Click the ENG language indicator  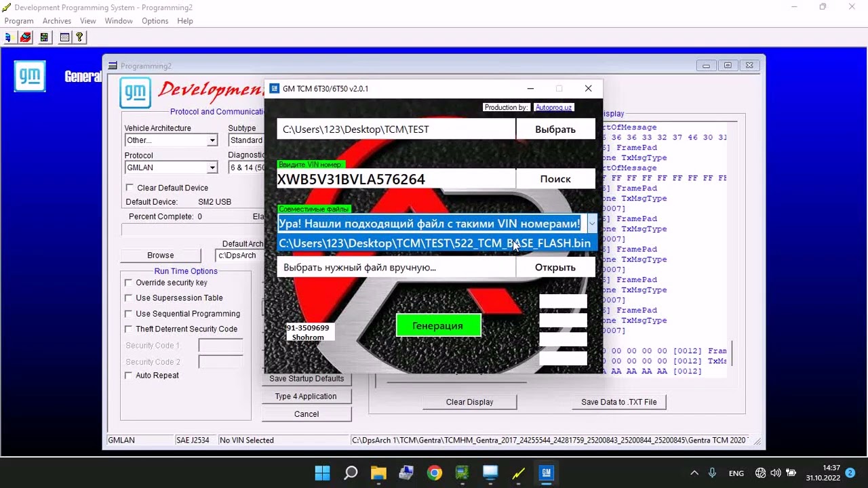pos(736,473)
